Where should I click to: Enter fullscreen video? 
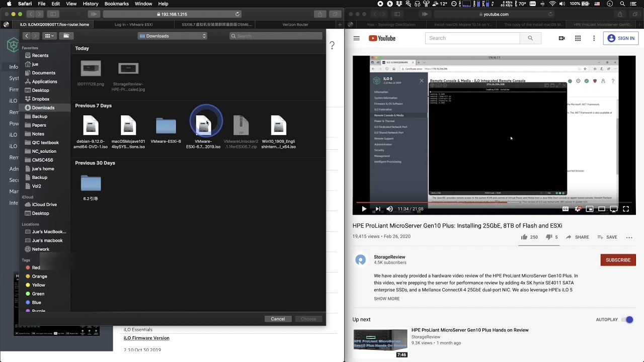tap(626, 209)
